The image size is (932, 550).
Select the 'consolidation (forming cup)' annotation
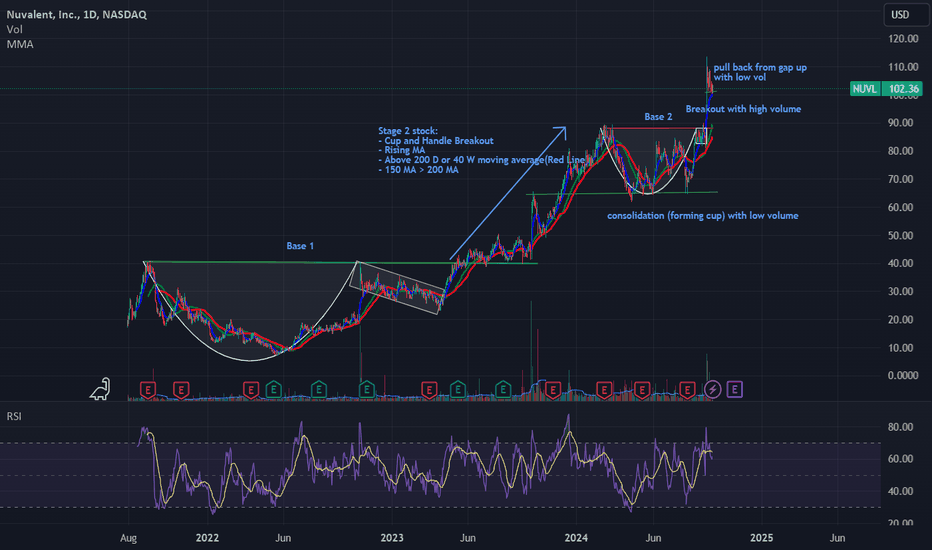click(x=703, y=215)
